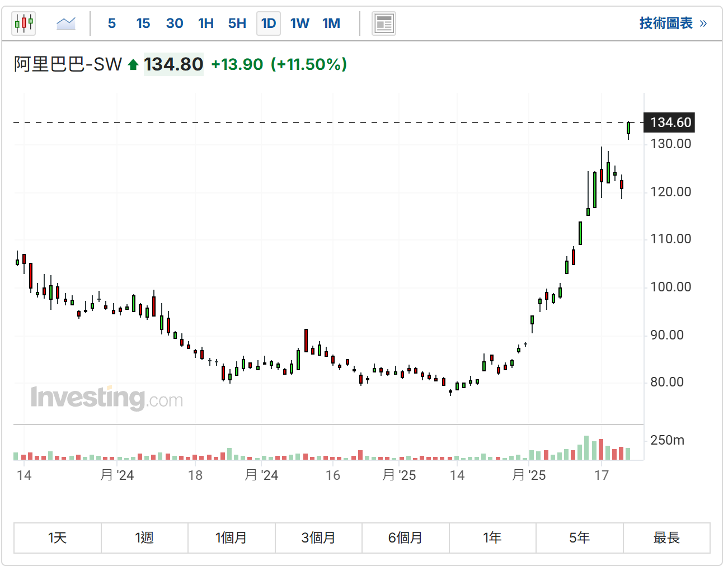
Task: Open the 技術圖表 link
Action: (673, 23)
